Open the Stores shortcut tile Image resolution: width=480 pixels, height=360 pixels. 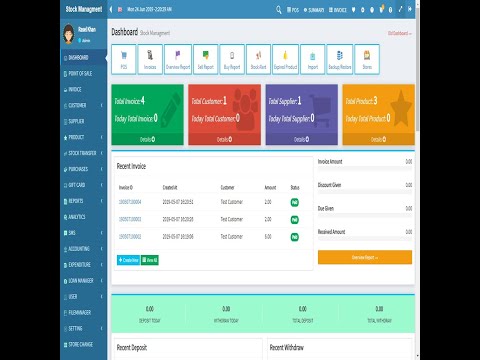tap(367, 59)
